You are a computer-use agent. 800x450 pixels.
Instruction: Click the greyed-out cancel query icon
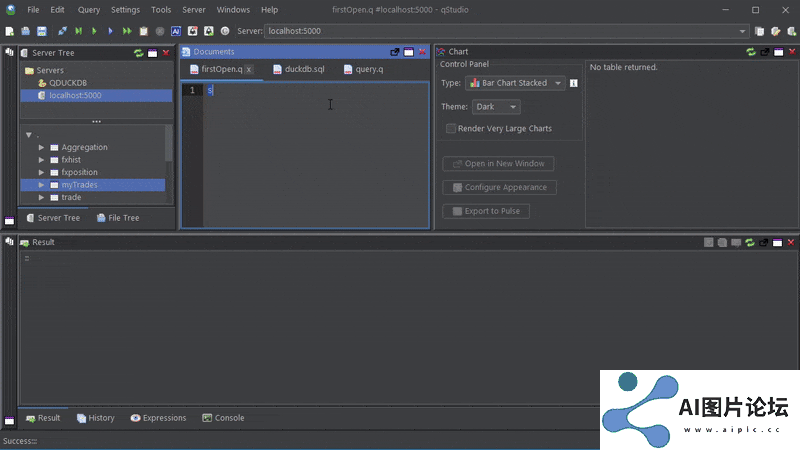tap(160, 31)
